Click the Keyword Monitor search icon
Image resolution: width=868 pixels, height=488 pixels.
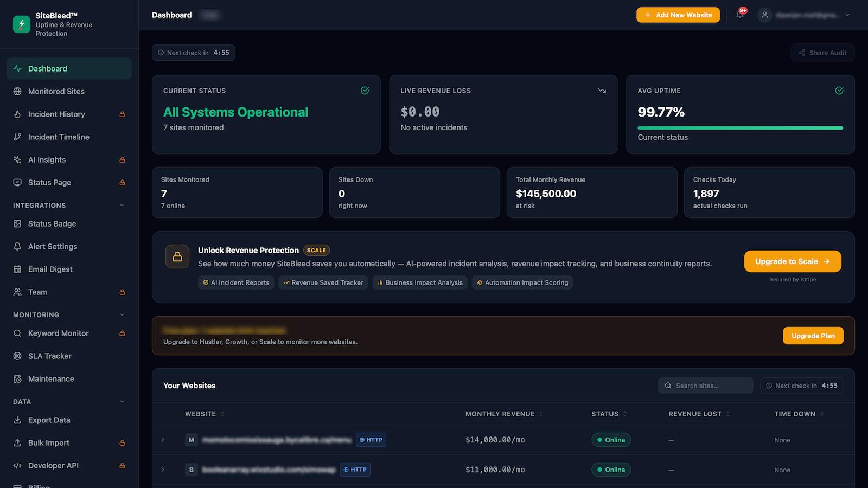click(x=17, y=333)
